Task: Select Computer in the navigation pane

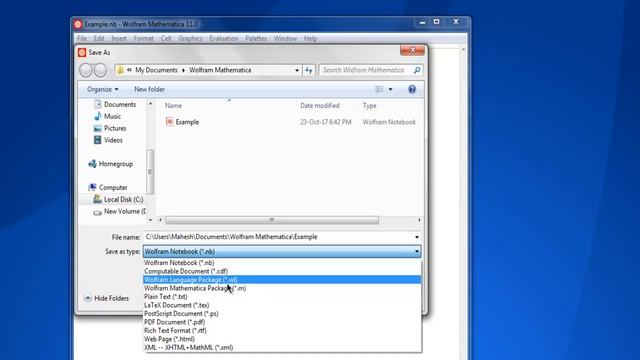Action: pyautogui.click(x=108, y=187)
